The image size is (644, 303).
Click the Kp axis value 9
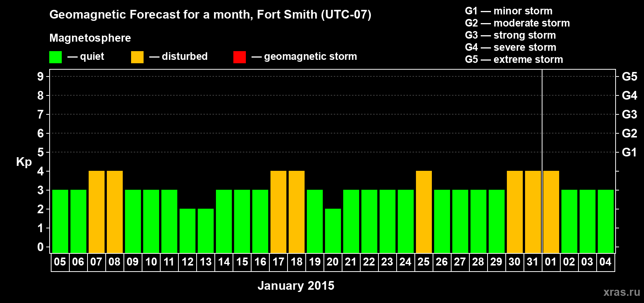[x=41, y=77]
